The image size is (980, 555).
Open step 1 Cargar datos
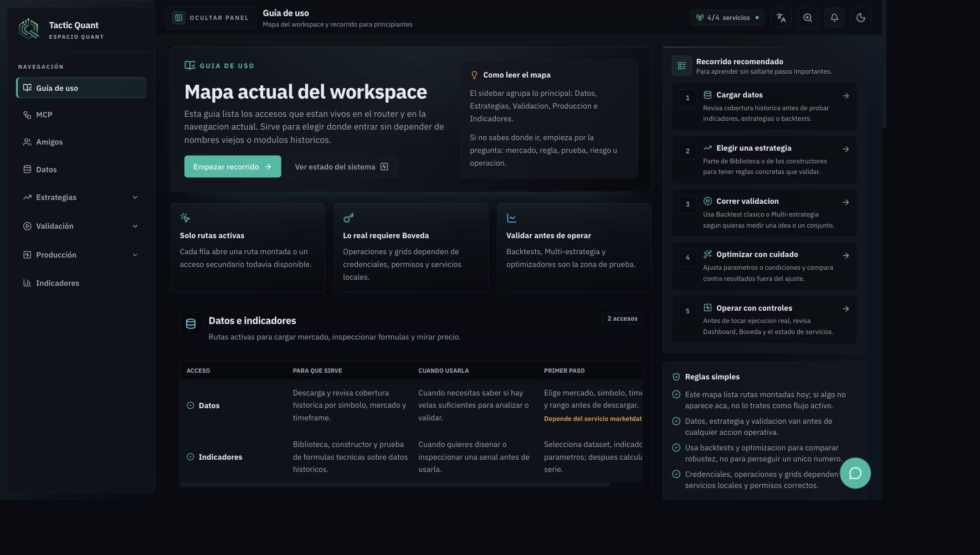pos(764,106)
